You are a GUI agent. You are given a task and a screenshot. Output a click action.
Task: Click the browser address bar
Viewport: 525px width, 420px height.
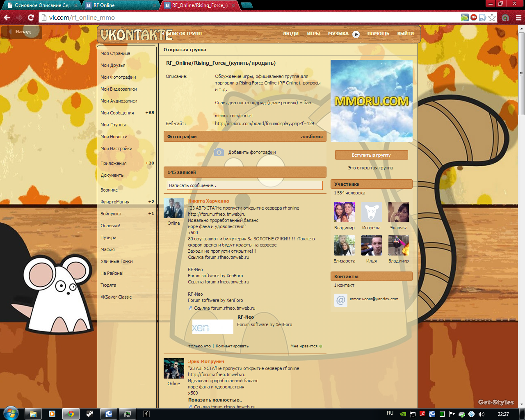point(250,18)
